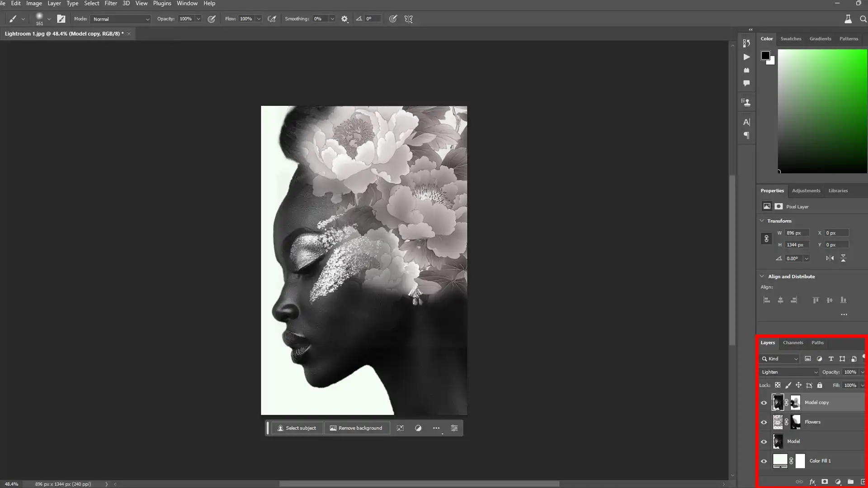The image size is (868, 488).
Task: Toggle link width and height chain icon
Action: 766,239
